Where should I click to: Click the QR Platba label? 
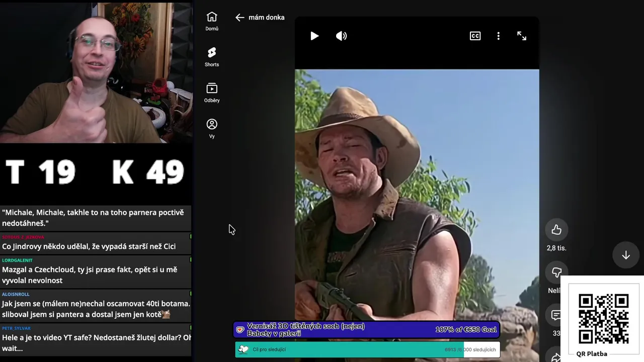[592, 354]
